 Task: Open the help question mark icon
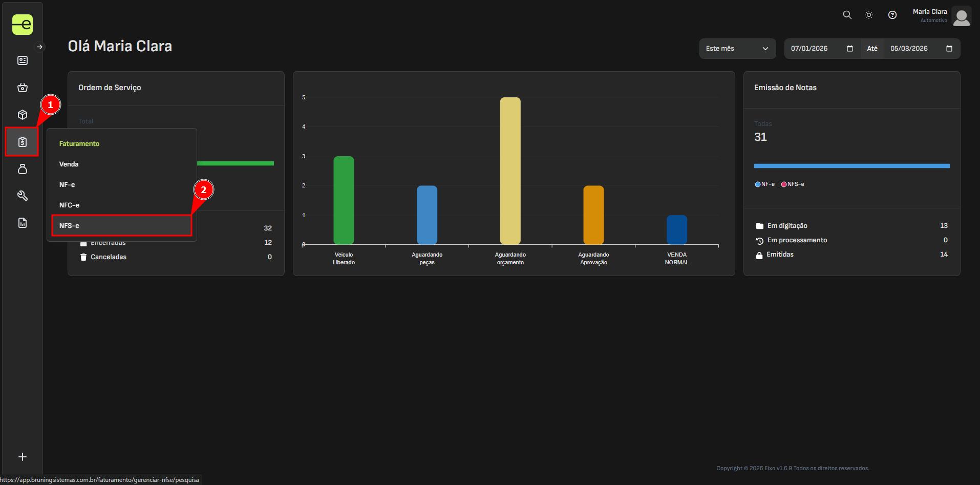point(892,15)
